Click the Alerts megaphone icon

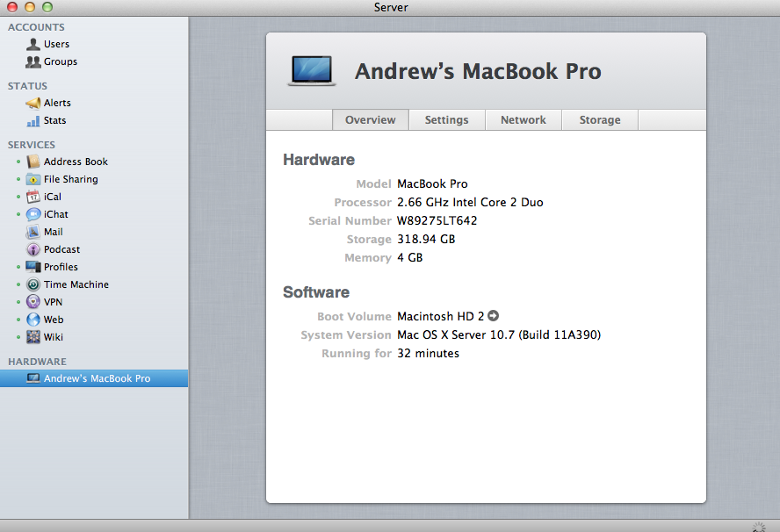click(x=33, y=103)
